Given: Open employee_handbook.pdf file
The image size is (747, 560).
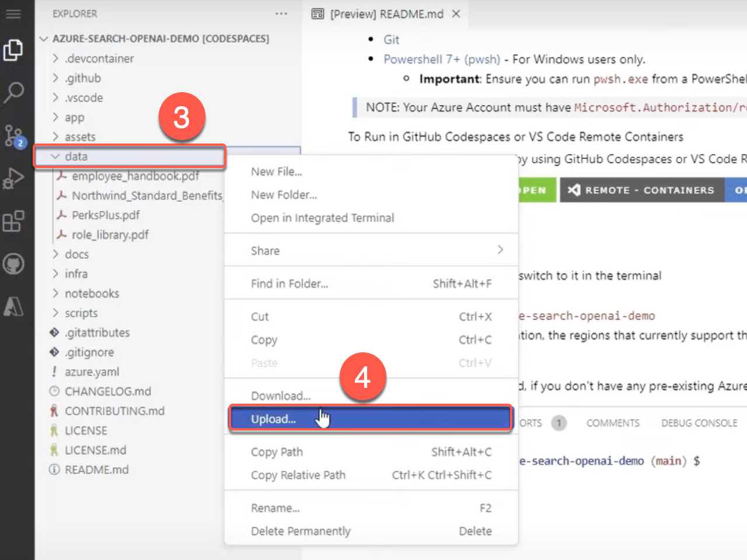Looking at the screenshot, I should point(135,176).
